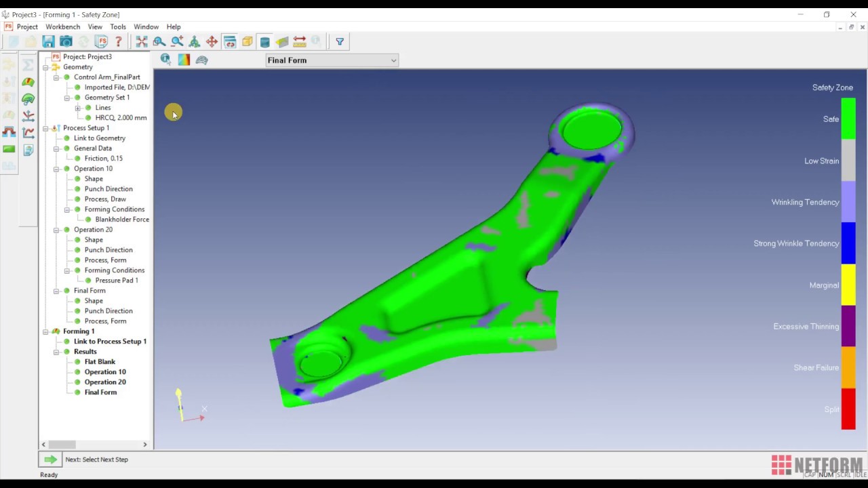Click the green Safe legend color swatch
This screenshot has width=868, height=488.
pos(848,119)
